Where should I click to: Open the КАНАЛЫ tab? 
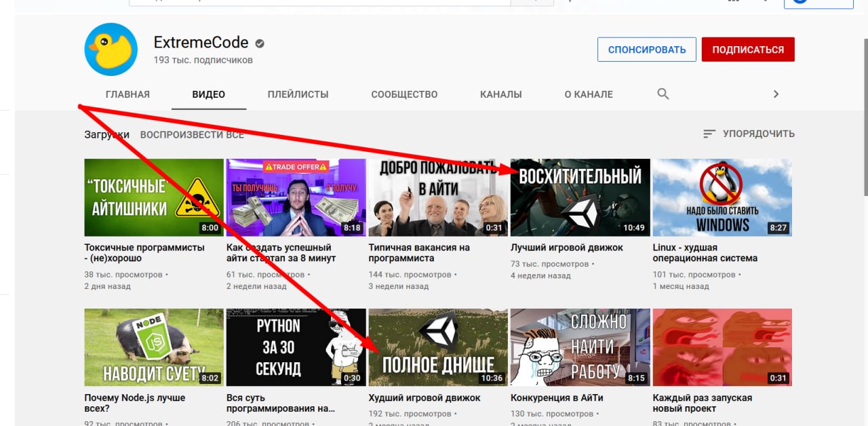pyautogui.click(x=501, y=94)
